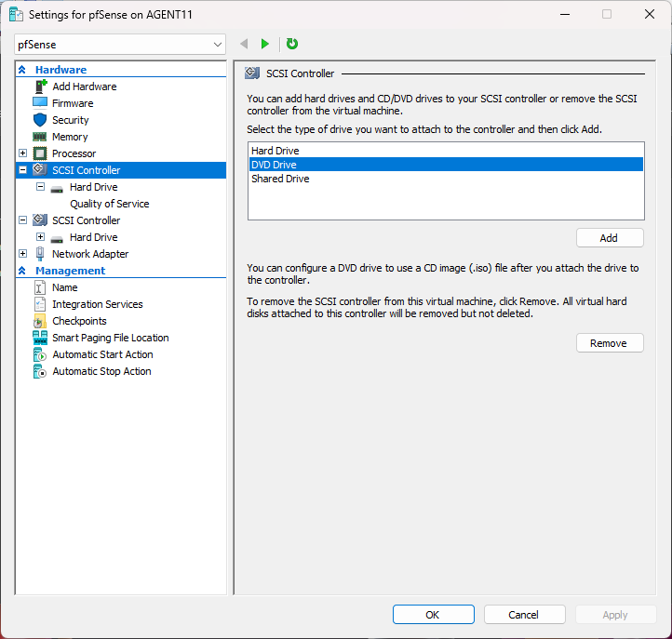This screenshot has width=672, height=639.
Task: Click the Memory chip icon
Action: pyautogui.click(x=40, y=137)
